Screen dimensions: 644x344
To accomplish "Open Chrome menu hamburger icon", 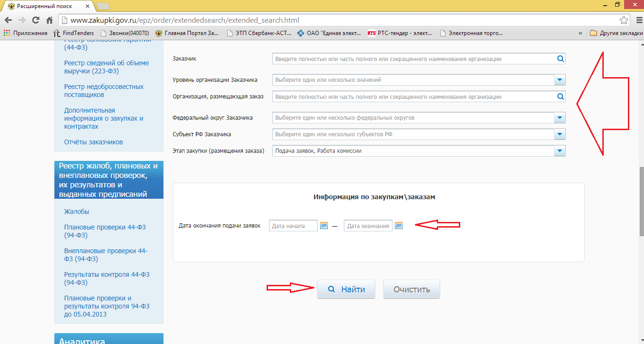I will click(x=636, y=20).
